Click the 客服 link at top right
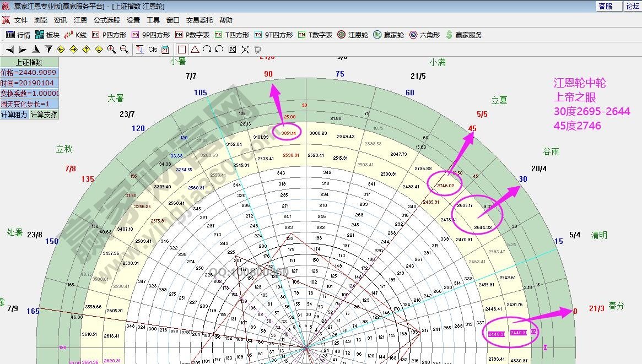The height and width of the screenshot is (364, 642). click(605, 6)
